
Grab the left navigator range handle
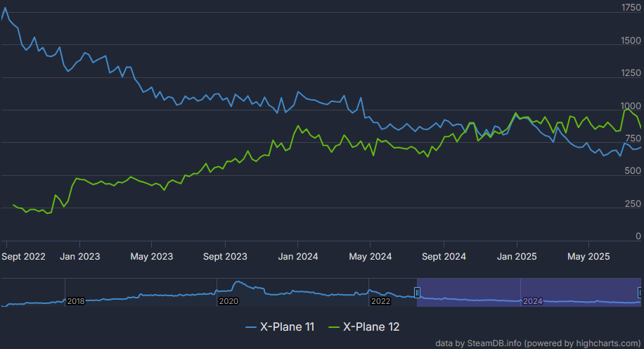[x=417, y=293]
